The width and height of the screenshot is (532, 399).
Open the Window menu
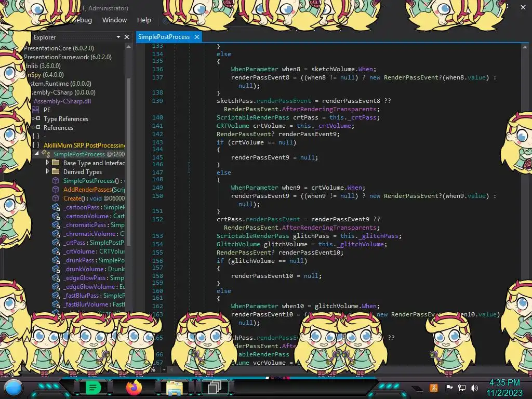pyautogui.click(x=114, y=20)
